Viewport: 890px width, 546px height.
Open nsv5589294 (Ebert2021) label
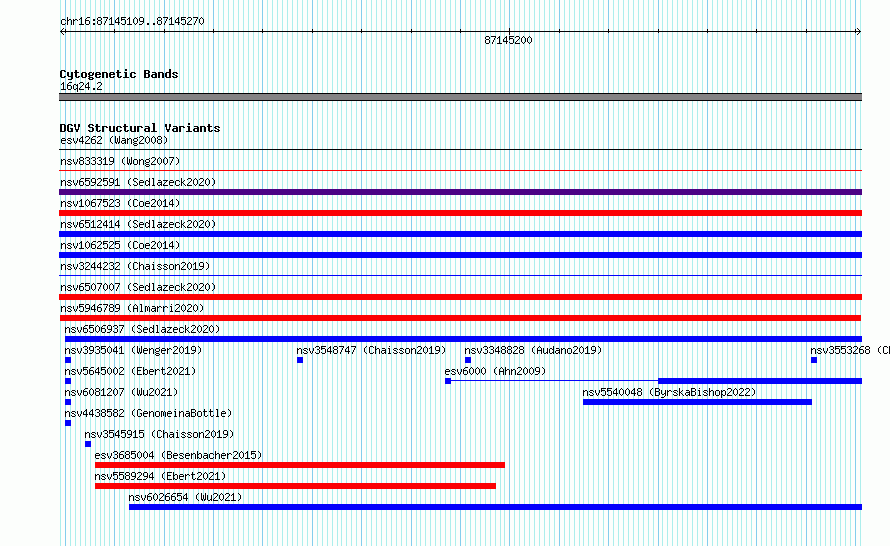(x=160, y=476)
